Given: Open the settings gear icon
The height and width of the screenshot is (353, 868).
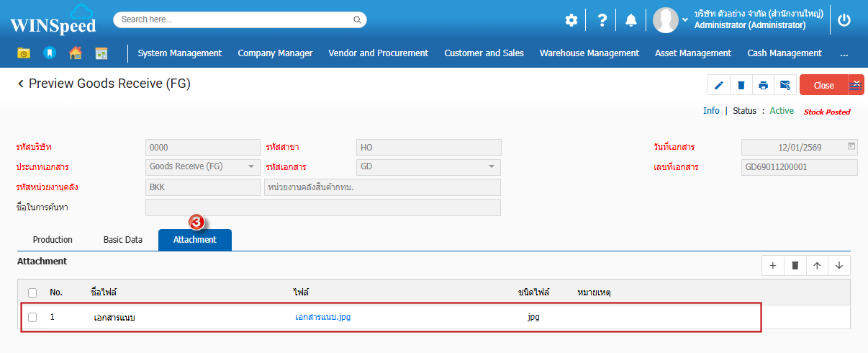Looking at the screenshot, I should click(x=571, y=20).
